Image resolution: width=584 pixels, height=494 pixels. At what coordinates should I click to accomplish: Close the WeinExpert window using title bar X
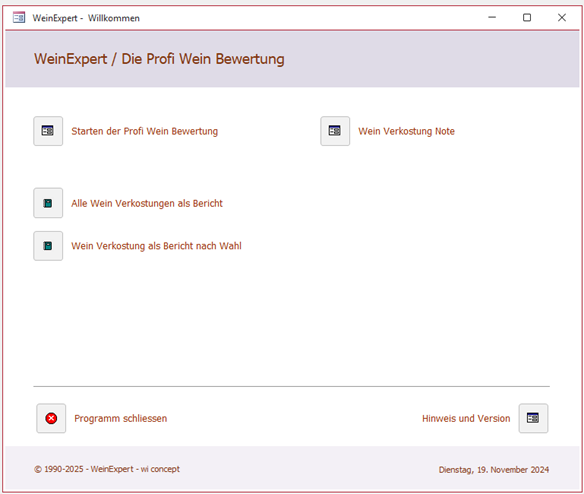point(562,18)
